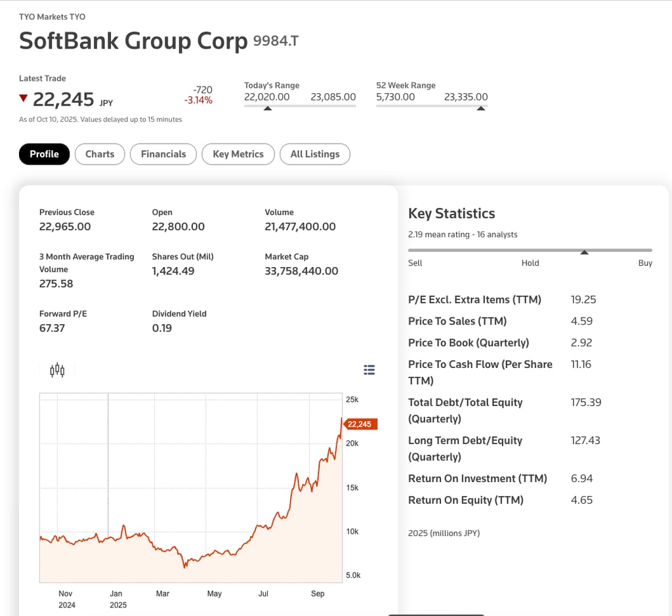Select the Financials tab

[x=163, y=154]
